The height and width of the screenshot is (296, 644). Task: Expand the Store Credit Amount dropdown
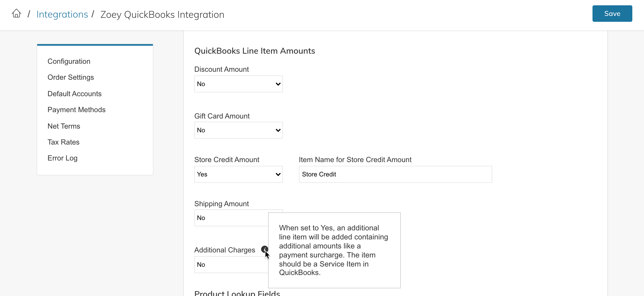(238, 174)
